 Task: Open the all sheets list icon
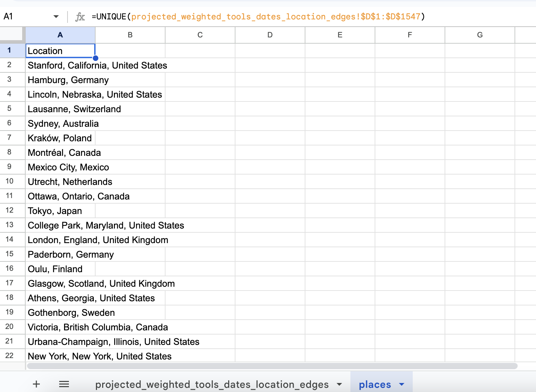click(64, 384)
